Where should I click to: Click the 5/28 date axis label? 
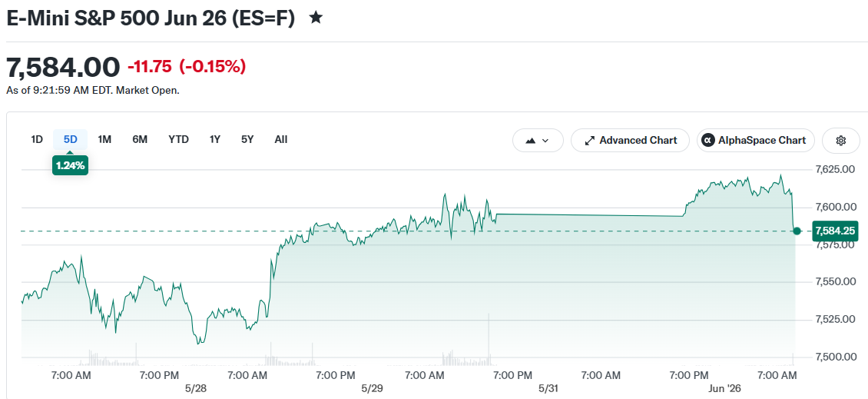[x=196, y=388]
